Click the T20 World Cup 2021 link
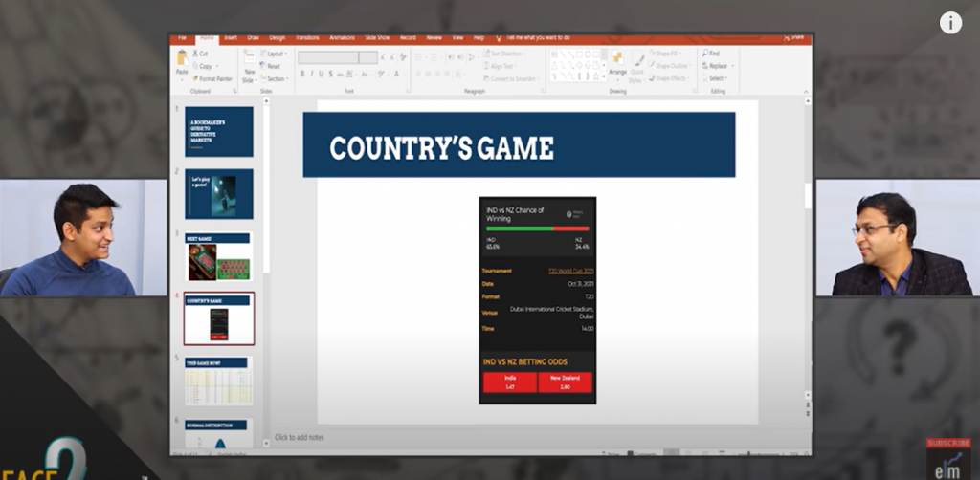Image resolution: width=980 pixels, height=480 pixels. click(x=570, y=271)
